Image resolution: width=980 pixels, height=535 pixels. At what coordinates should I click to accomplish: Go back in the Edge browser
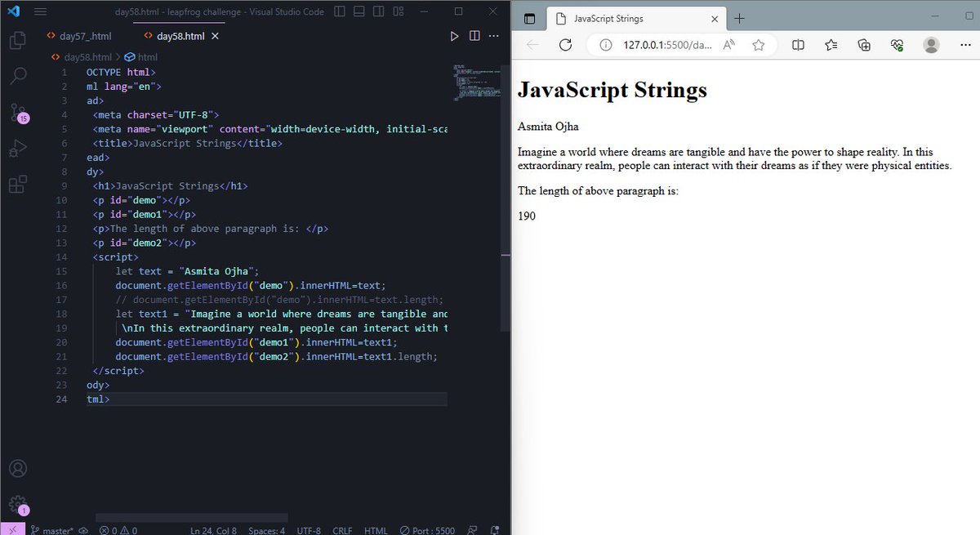tap(532, 45)
